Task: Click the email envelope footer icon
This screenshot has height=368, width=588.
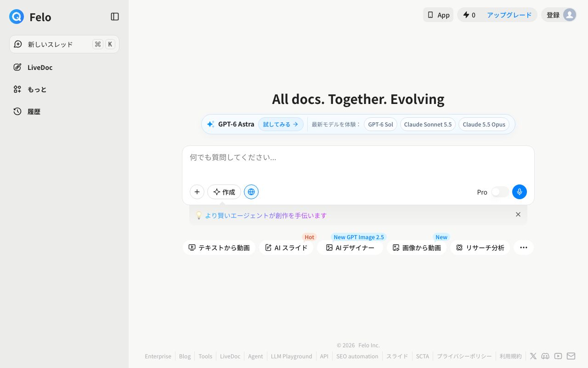Action: coord(571,356)
